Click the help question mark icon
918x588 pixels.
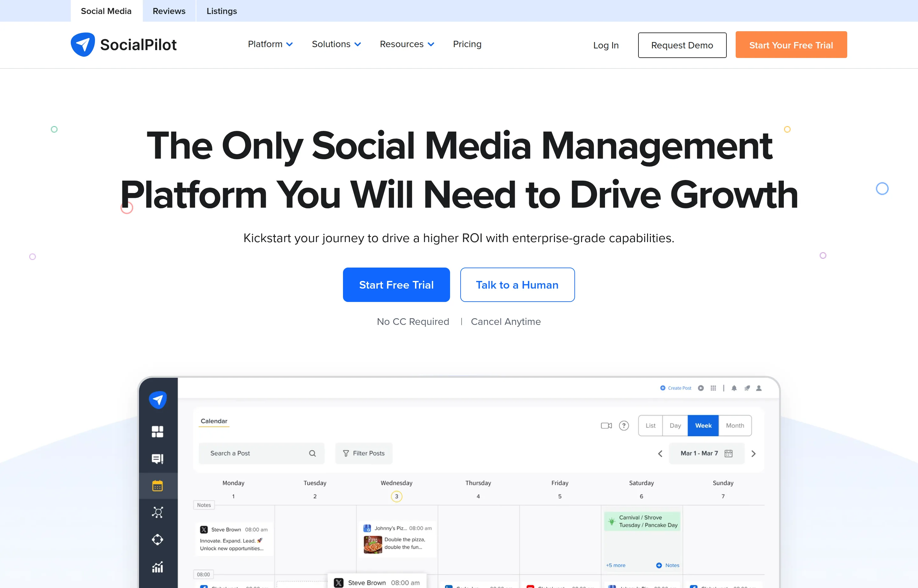[624, 425]
